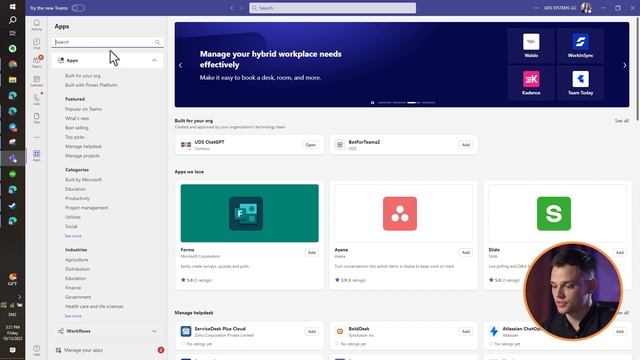Image resolution: width=640 pixels, height=360 pixels.
Task: Add the BoldDesk app
Action: tap(466, 331)
